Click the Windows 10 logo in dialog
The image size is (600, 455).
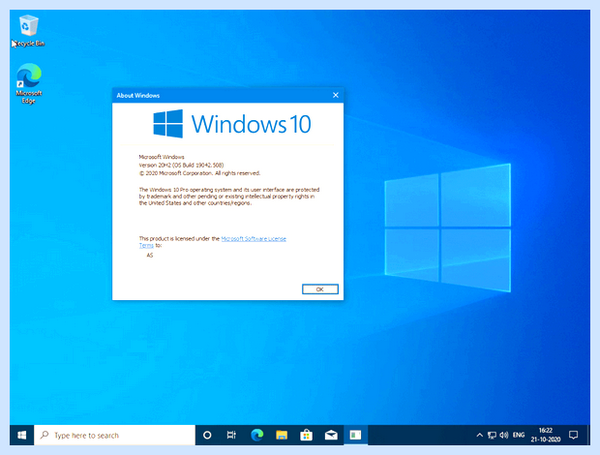coord(232,124)
